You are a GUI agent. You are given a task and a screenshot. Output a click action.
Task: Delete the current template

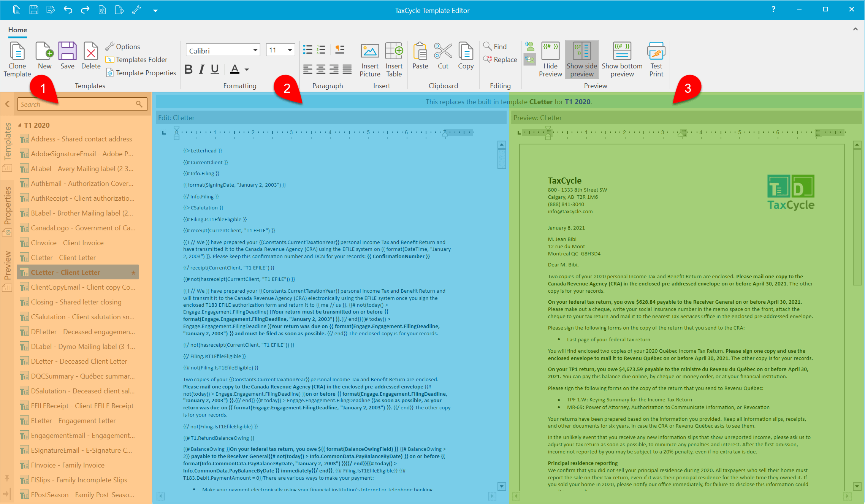coord(91,56)
